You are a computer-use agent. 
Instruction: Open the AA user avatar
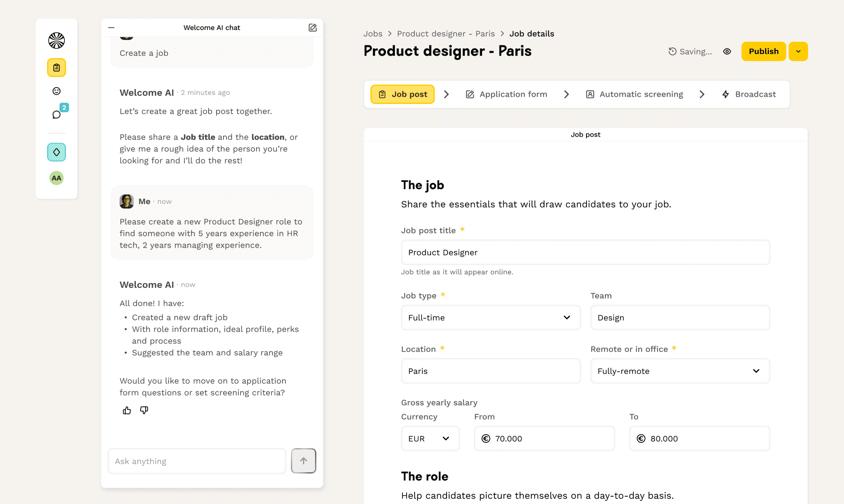coord(57,178)
